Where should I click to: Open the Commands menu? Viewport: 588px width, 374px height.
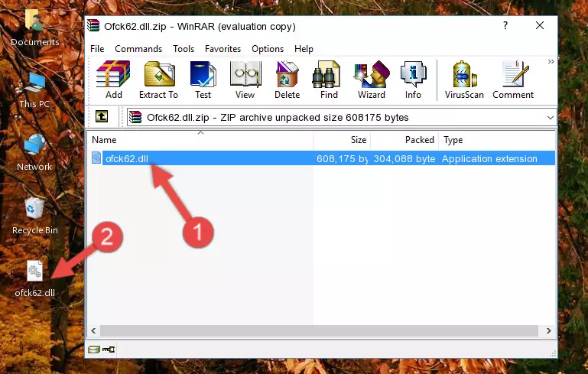138,49
